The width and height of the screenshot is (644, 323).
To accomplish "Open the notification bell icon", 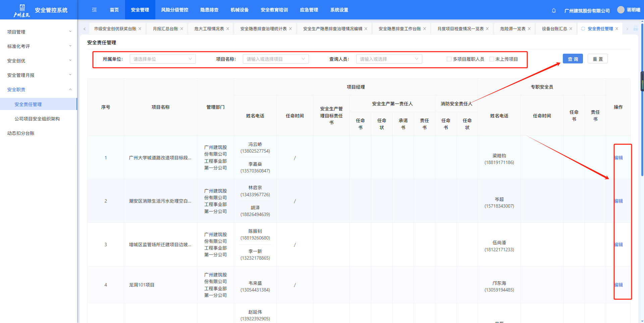I will [x=554, y=10].
